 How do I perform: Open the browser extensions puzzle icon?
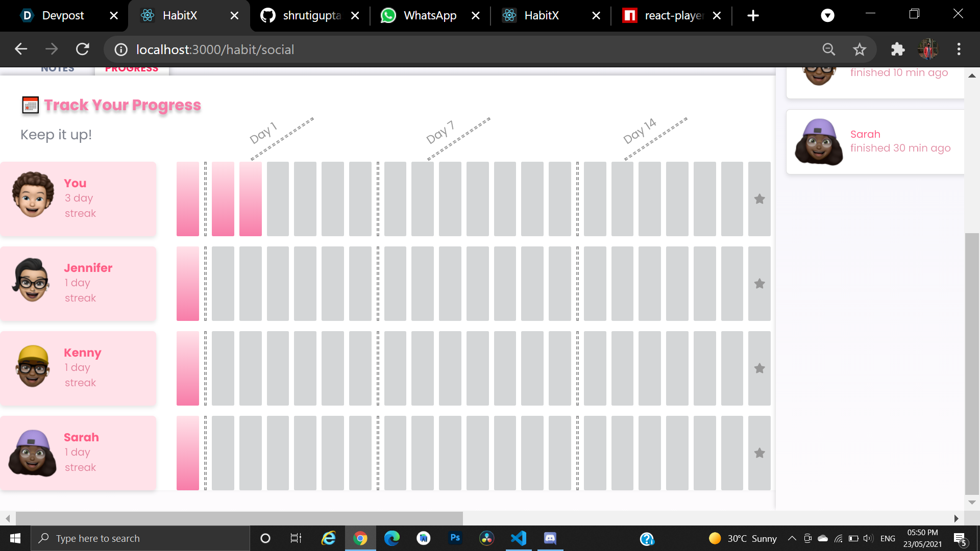point(897,49)
